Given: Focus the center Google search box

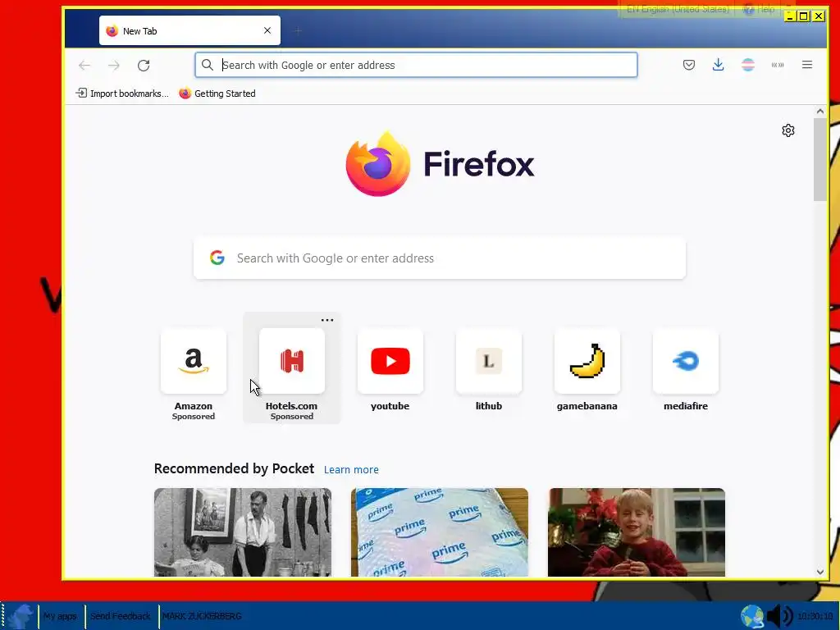Looking at the screenshot, I should (440, 258).
